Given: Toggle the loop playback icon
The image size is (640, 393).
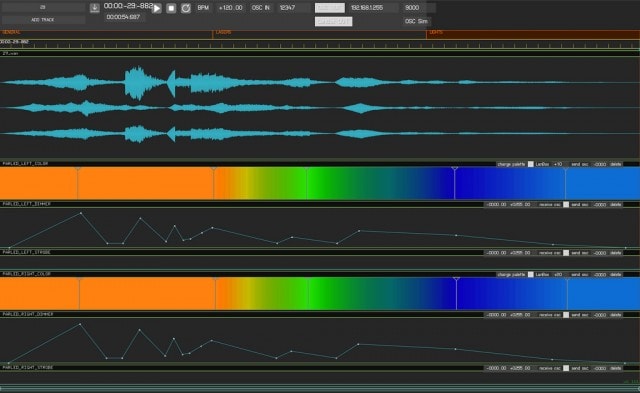Looking at the screenshot, I should click(186, 8).
